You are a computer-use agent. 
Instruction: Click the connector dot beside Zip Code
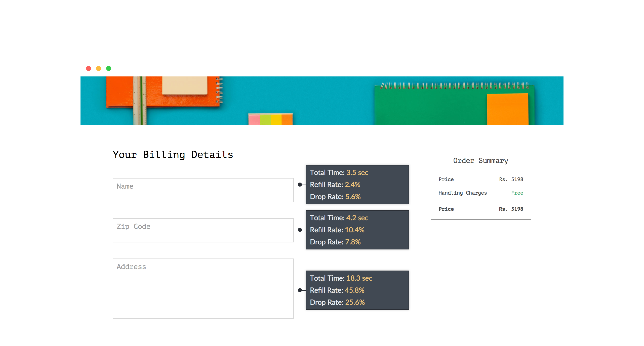pyautogui.click(x=300, y=230)
